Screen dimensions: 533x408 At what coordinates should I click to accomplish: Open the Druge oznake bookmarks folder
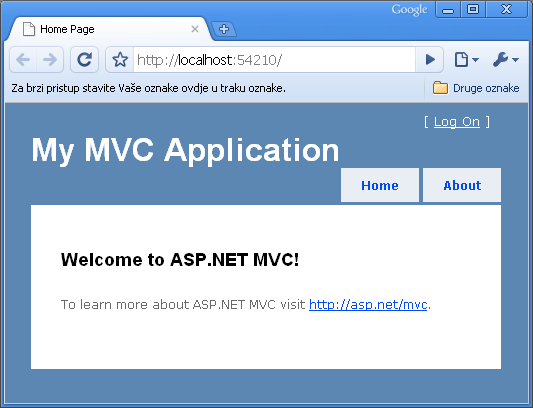pos(476,88)
